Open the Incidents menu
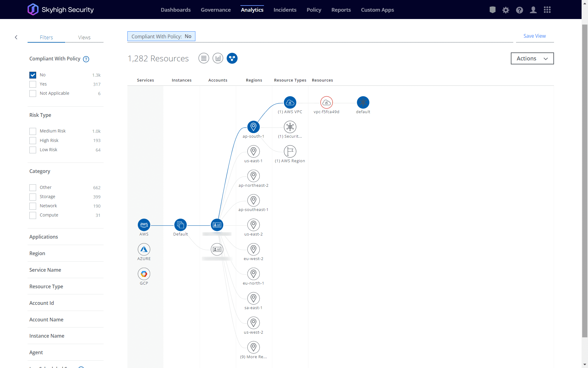The width and height of the screenshot is (588, 368). [x=285, y=10]
